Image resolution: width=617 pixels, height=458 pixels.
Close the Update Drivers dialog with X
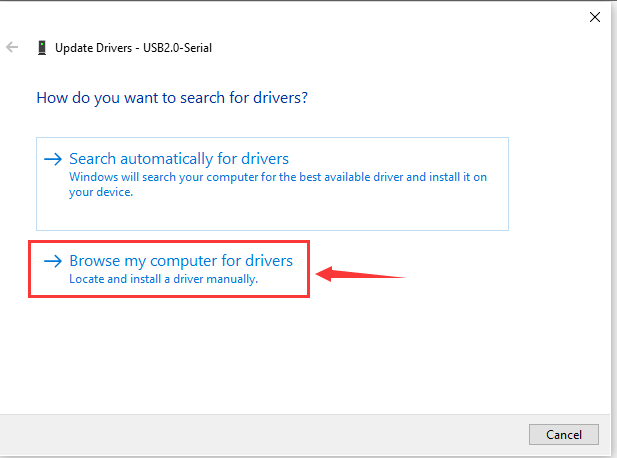point(595,17)
